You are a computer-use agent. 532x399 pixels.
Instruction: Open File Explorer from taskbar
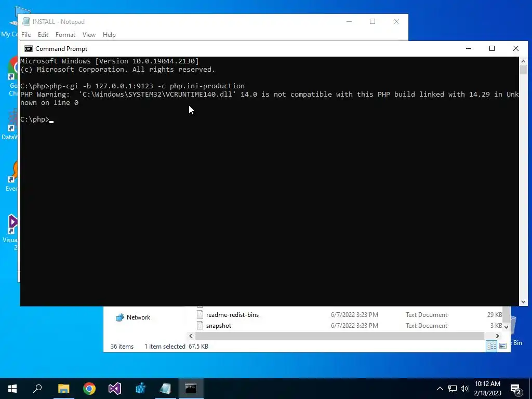tap(63, 389)
